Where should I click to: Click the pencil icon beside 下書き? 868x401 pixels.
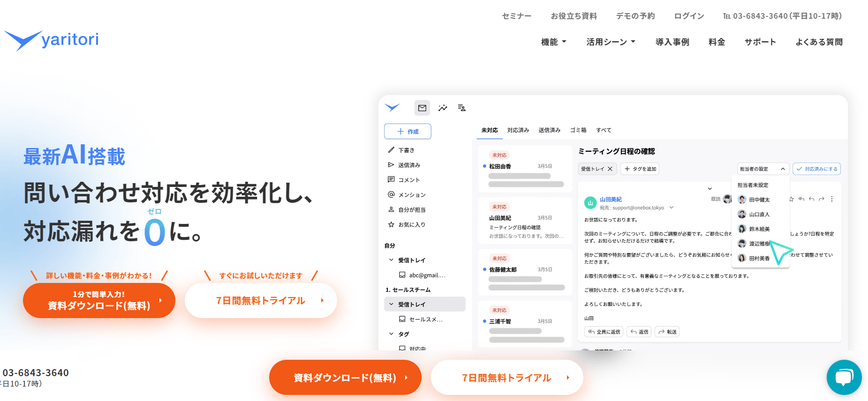point(391,150)
